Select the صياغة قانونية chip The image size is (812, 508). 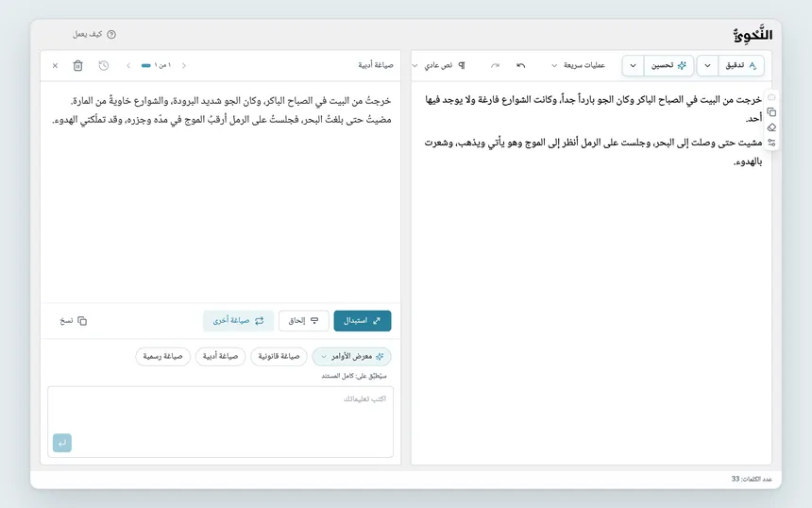(279, 357)
